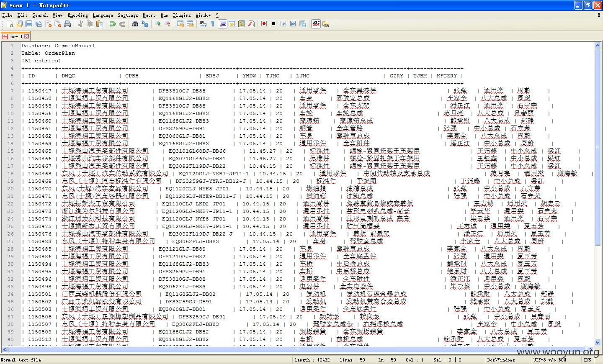Image resolution: width=603 pixels, height=364 pixels.
Task: Click the Open file toolbar icon
Action: (19, 24)
